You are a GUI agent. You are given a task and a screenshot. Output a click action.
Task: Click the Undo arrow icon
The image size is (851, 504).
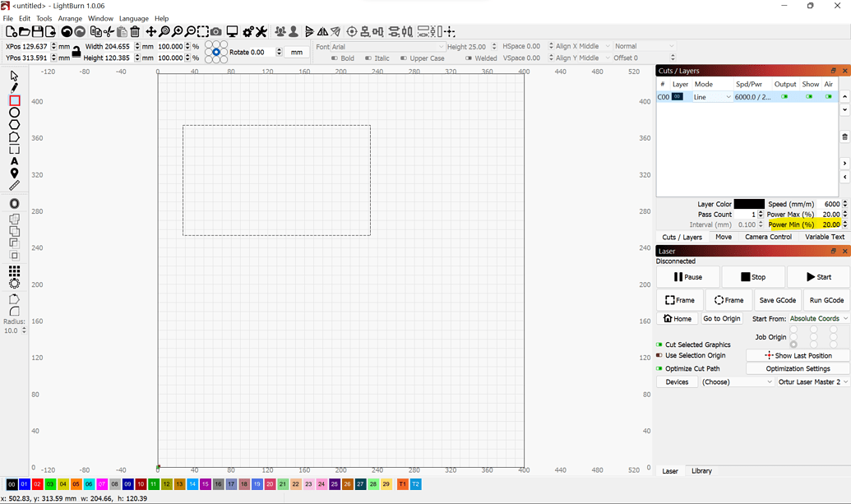point(67,31)
